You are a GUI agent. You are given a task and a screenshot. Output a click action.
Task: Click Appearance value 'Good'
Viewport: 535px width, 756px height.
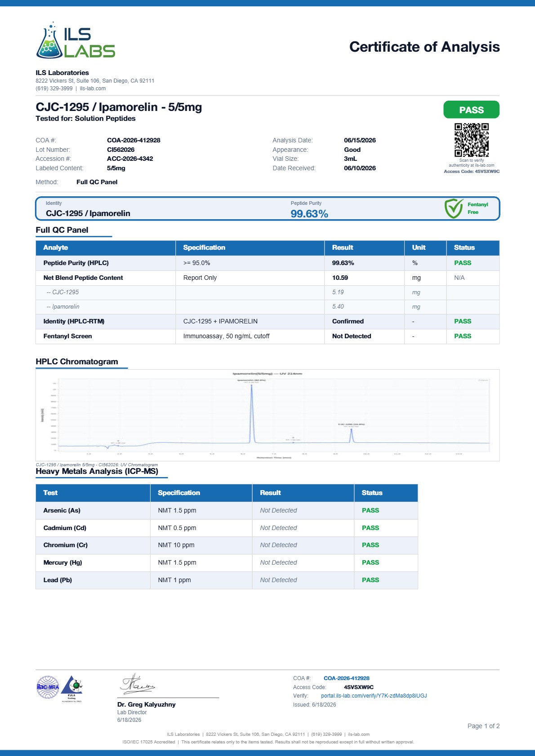click(352, 150)
